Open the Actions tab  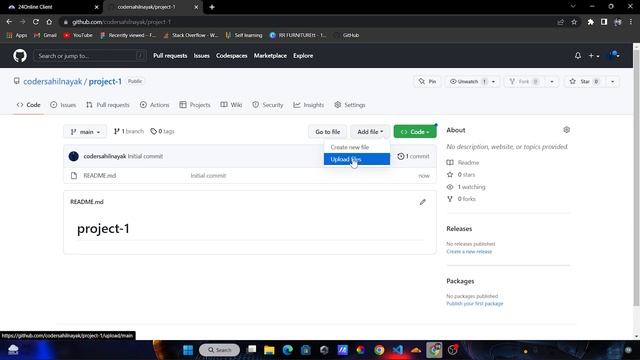(154, 105)
